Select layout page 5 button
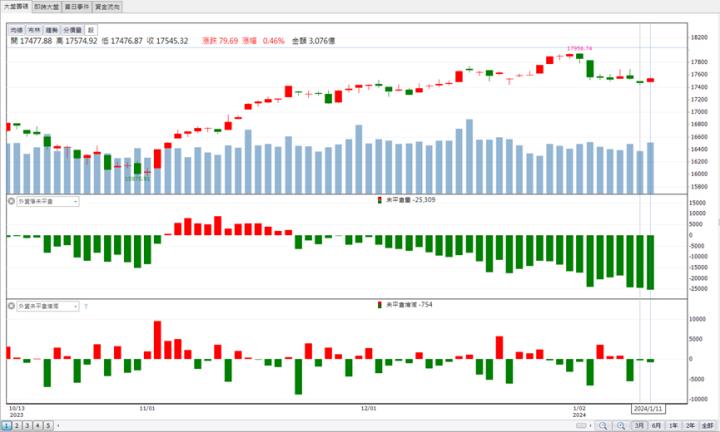This screenshot has height=432, width=720. 48,426
